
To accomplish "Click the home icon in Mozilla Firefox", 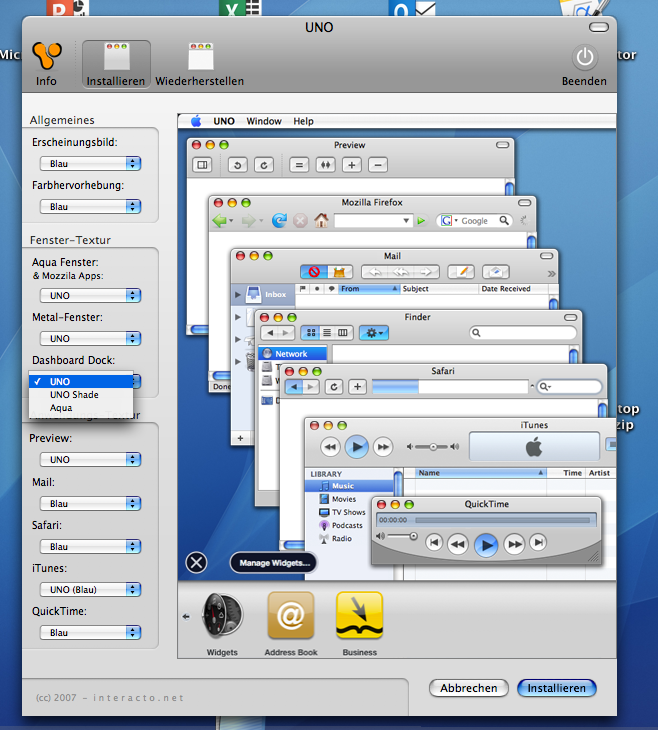I will coord(321,220).
